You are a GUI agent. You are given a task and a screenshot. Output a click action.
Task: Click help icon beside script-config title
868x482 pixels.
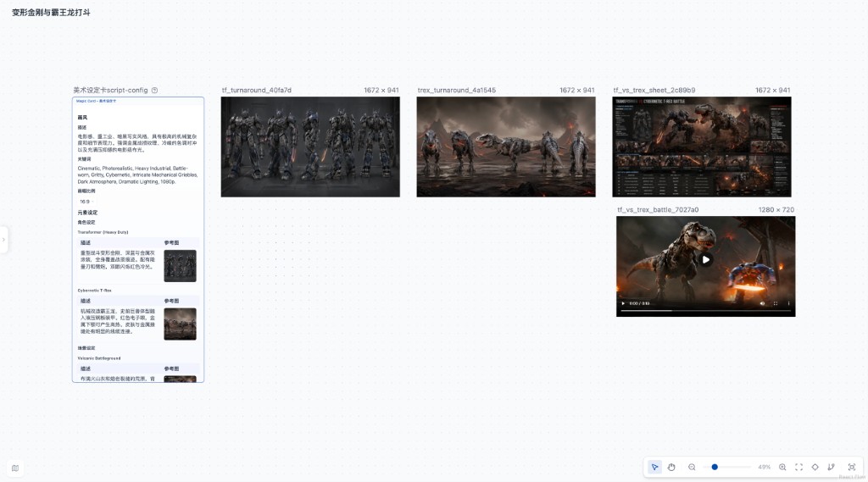154,90
